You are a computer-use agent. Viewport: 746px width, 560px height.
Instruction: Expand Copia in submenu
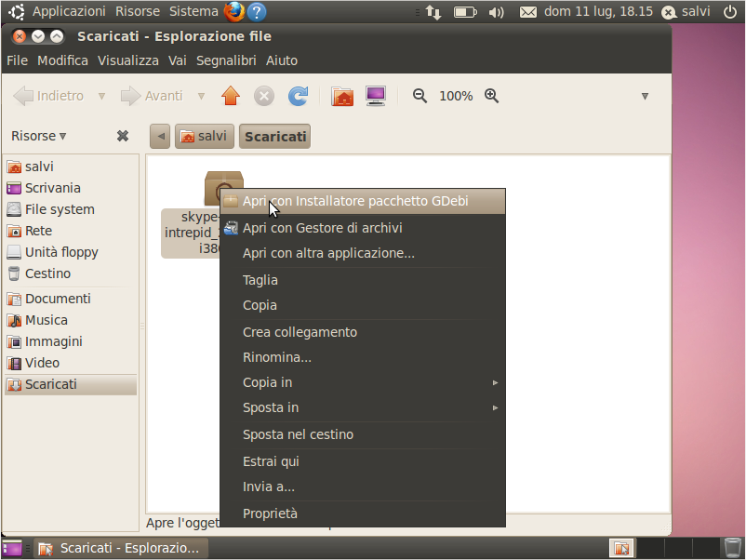click(x=363, y=382)
